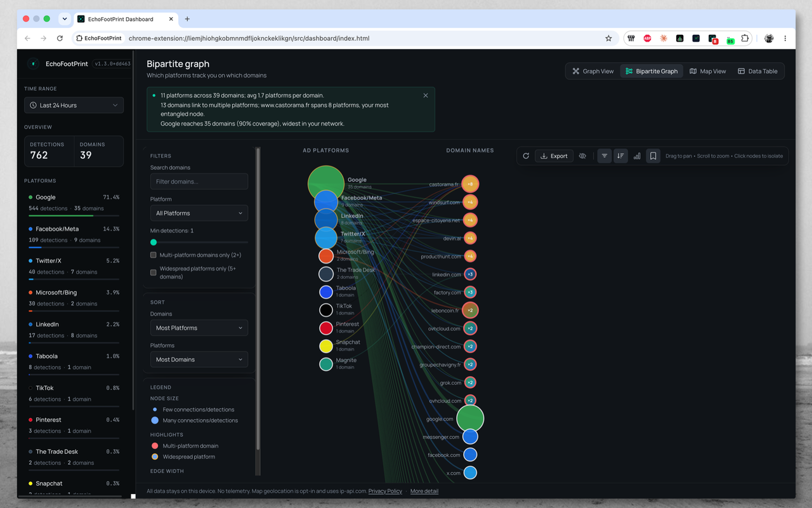Click the large google.com domain node
Image resolution: width=812 pixels, height=508 pixels.
[470, 418]
